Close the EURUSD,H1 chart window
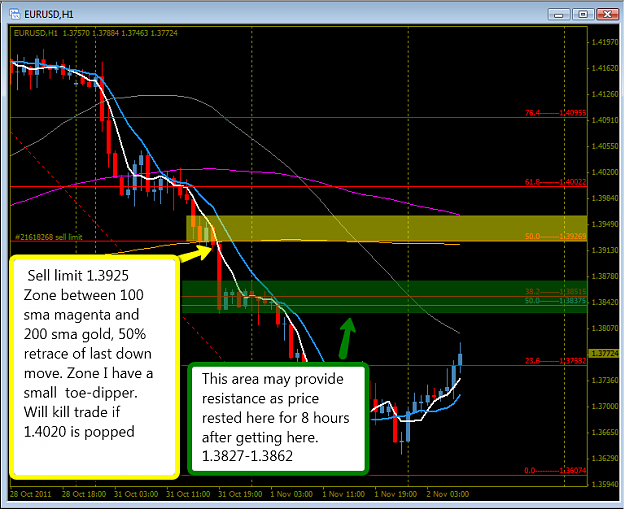This screenshot has height=509, width=625. (607, 15)
